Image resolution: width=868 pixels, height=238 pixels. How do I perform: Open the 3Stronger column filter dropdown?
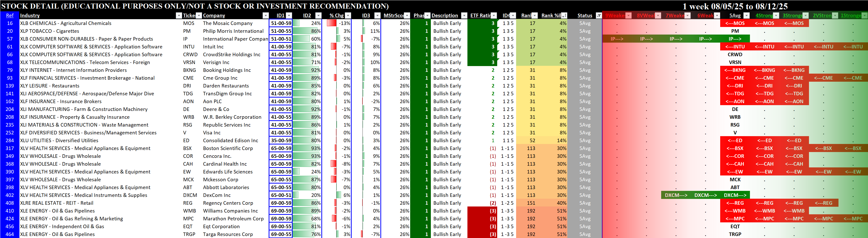[806, 15]
